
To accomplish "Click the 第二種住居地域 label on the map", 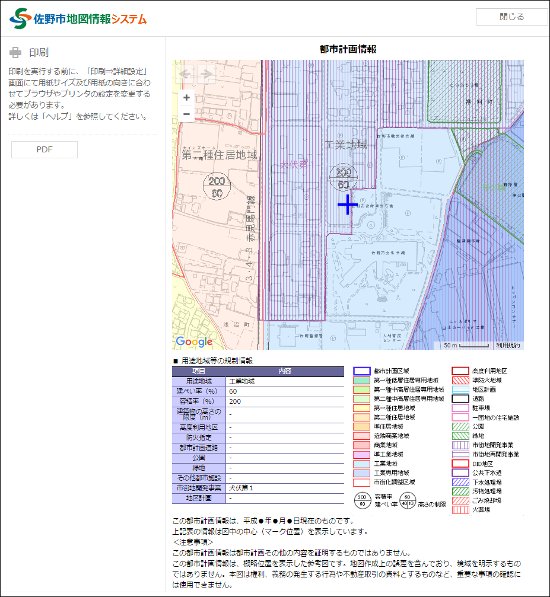I will [x=220, y=155].
